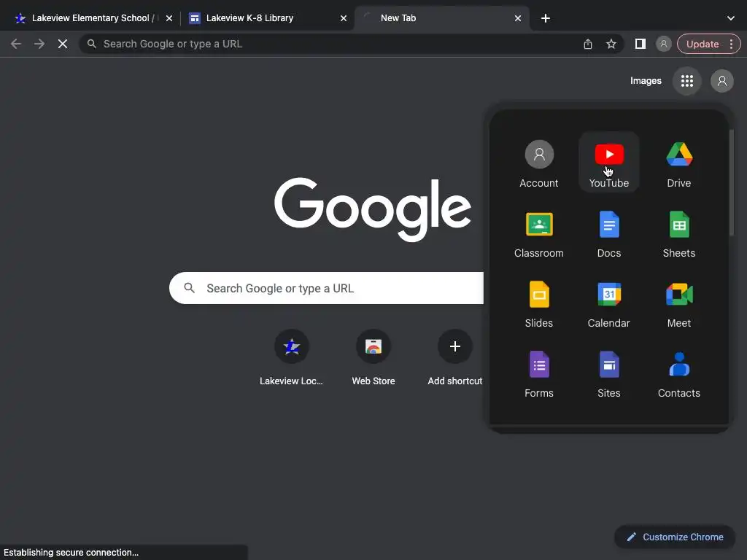Close the Google apps grid launcher
Viewport: 747px width, 560px height.
[x=686, y=81]
